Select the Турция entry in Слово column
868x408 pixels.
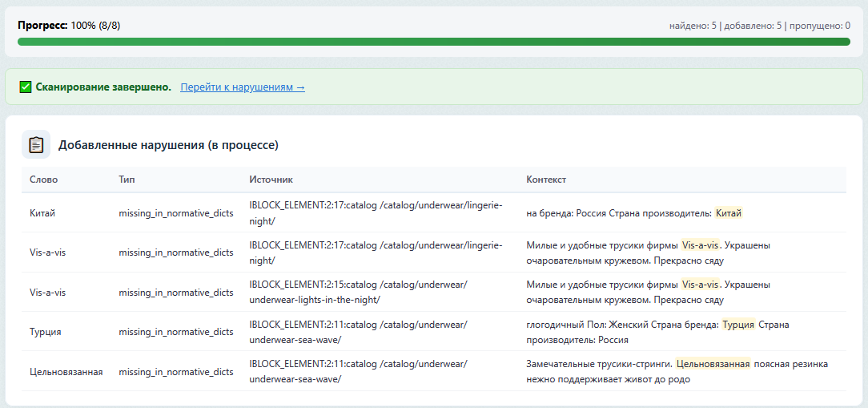pyautogui.click(x=46, y=332)
